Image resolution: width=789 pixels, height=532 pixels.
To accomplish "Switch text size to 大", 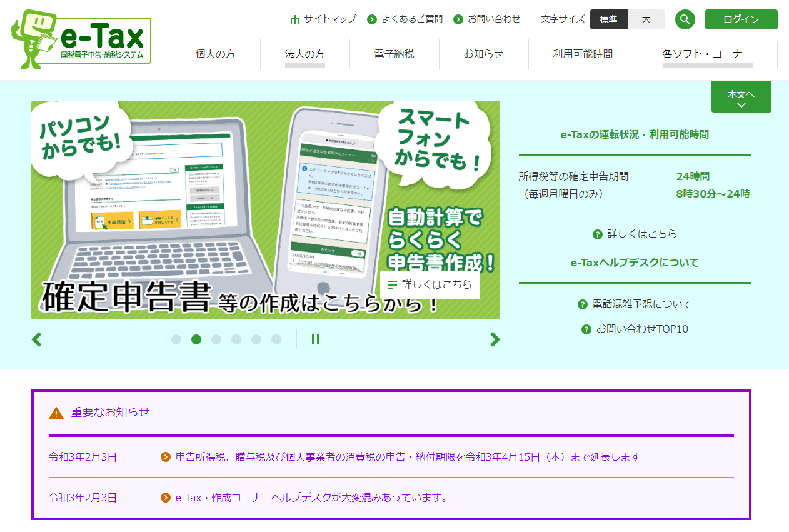I will 646,19.
